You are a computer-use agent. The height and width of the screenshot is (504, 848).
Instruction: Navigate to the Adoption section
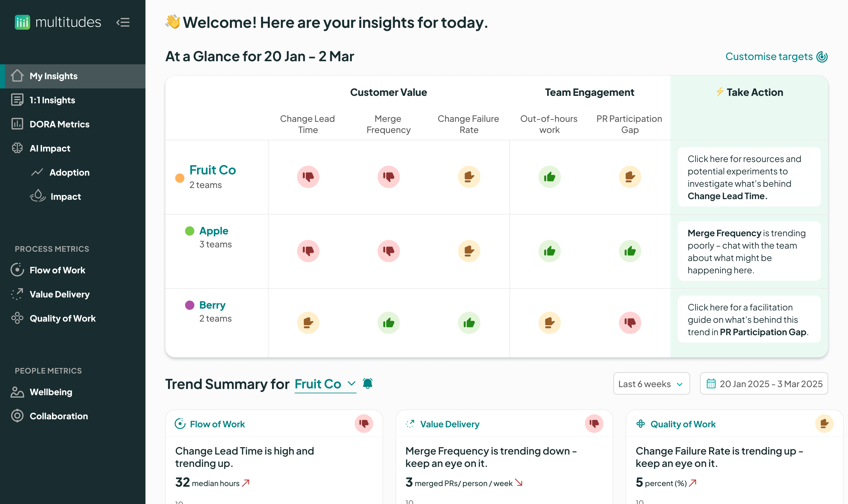[x=69, y=172]
